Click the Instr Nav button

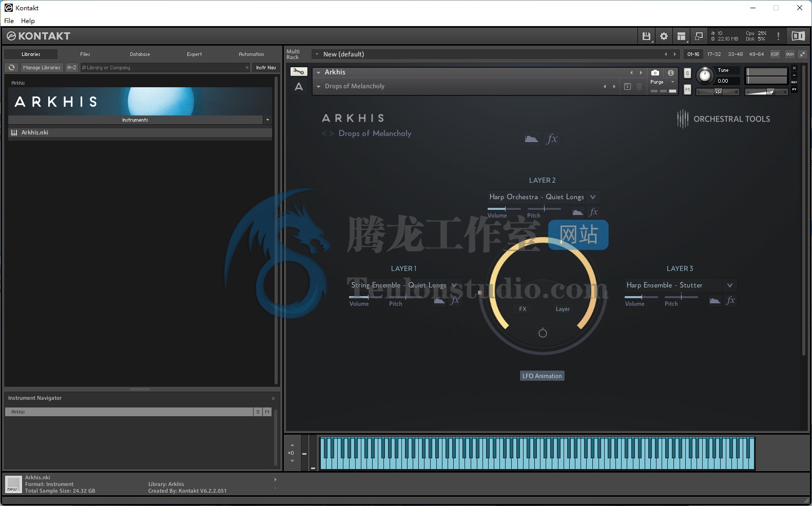tap(266, 67)
